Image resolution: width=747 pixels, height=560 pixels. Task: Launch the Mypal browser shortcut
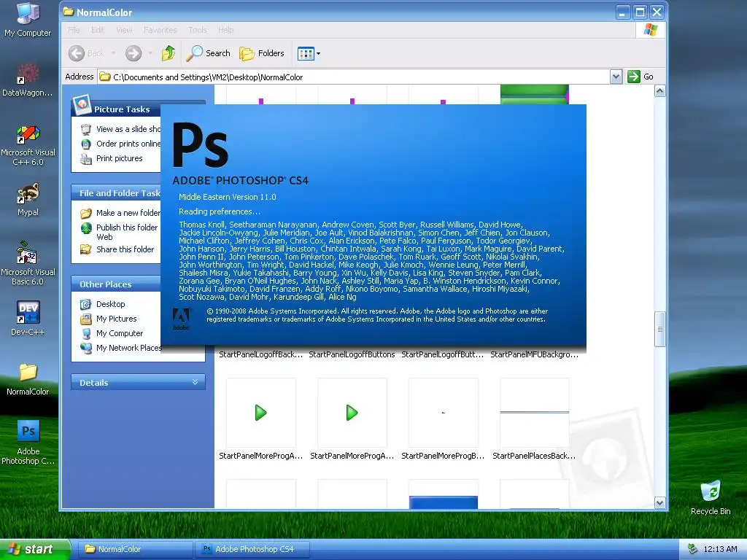coord(28,200)
